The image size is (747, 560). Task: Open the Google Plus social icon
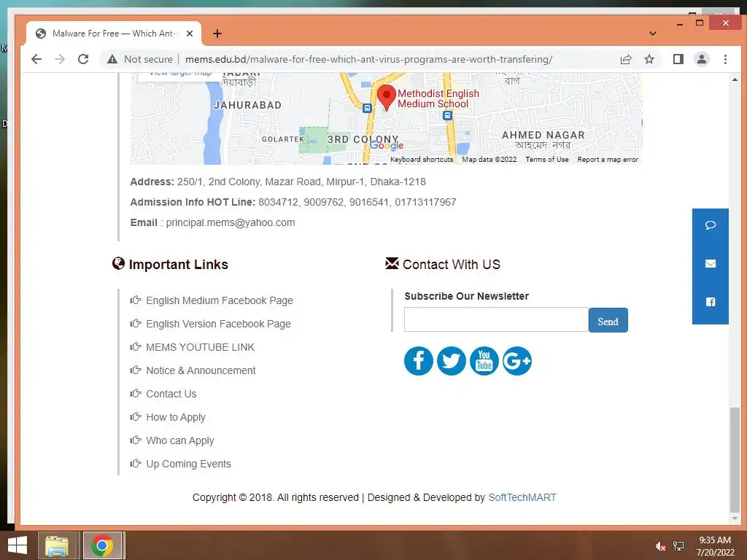(x=517, y=361)
